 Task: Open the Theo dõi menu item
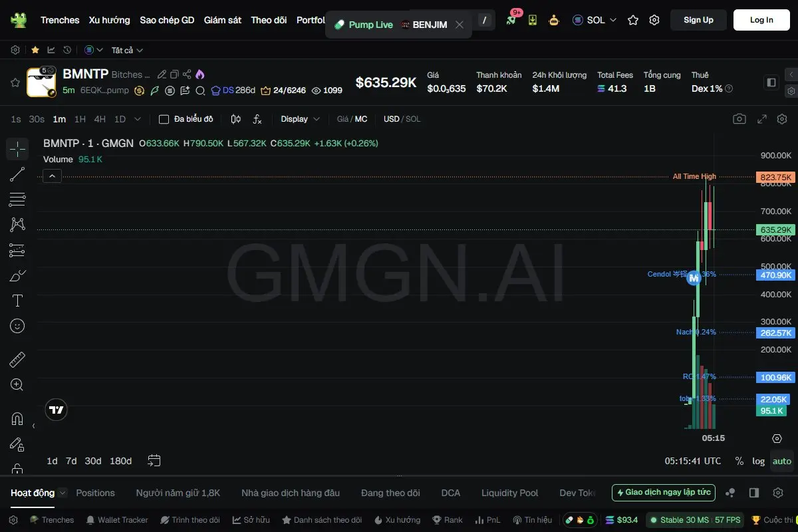[x=269, y=20]
